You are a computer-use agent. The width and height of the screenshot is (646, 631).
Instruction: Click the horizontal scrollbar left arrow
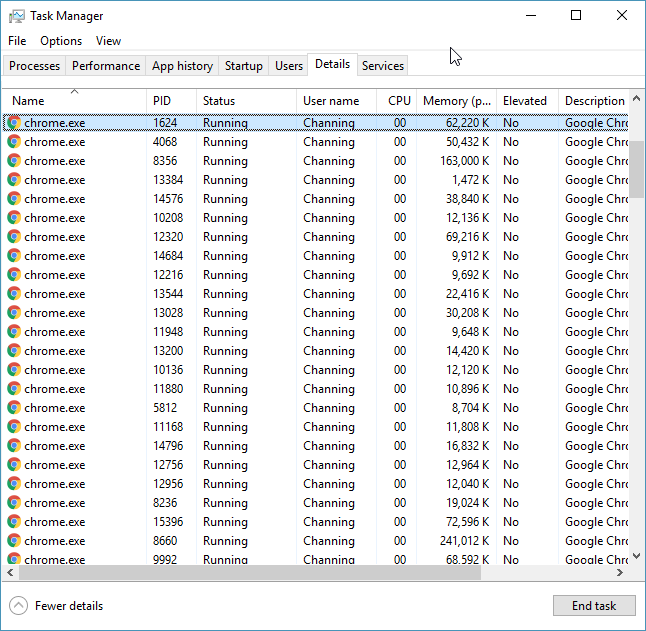click(10, 573)
